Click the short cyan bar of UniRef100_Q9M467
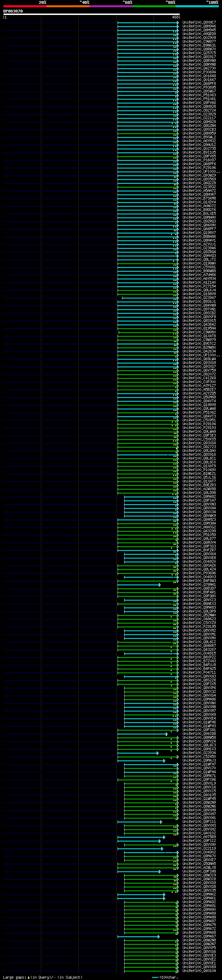The width and height of the screenshot is (222, 980). click(x=139, y=937)
